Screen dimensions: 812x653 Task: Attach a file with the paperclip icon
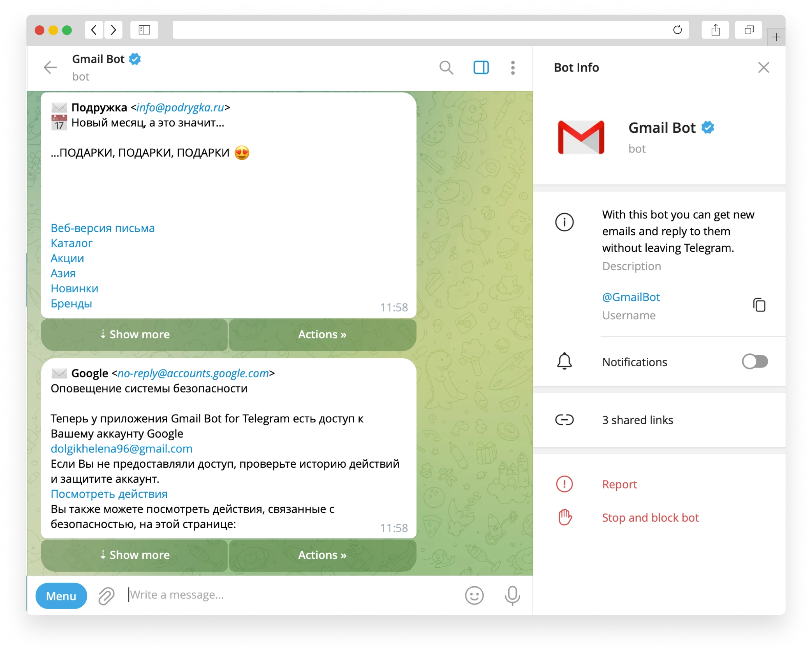(107, 595)
